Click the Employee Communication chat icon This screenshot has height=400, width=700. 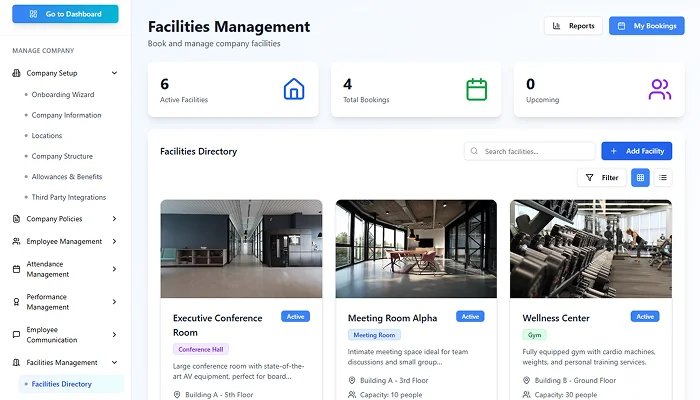(x=16, y=334)
